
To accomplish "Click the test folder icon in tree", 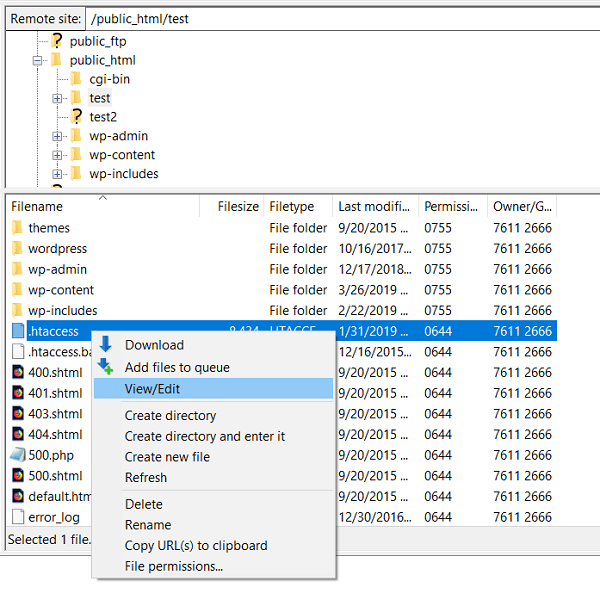I will coord(76,97).
